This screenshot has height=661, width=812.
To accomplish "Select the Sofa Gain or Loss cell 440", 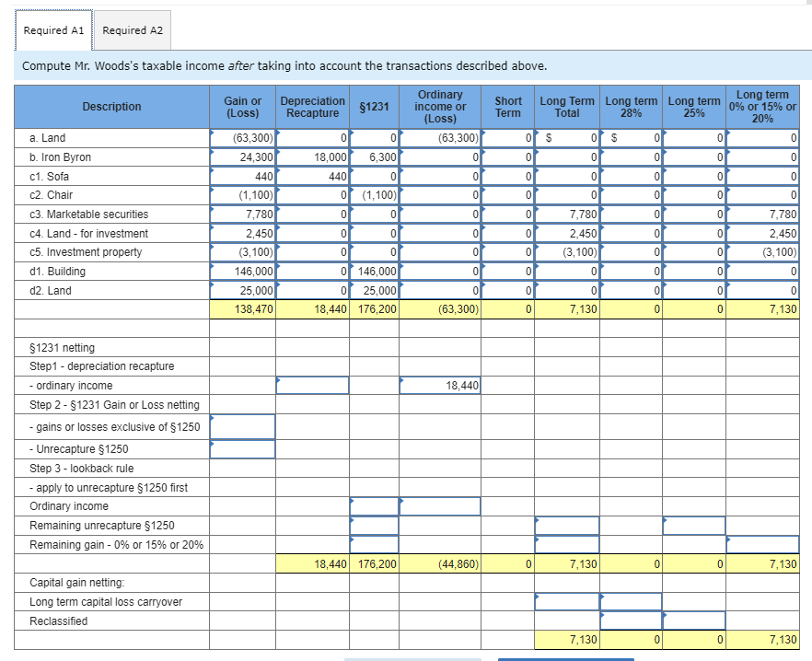I will (x=242, y=176).
